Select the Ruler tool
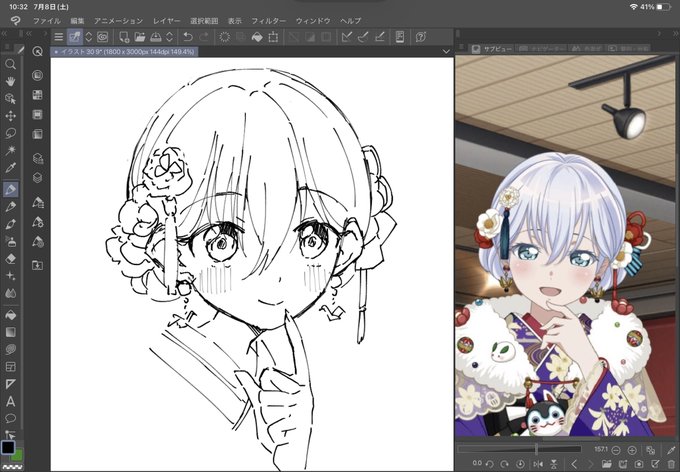Image resolution: width=680 pixels, height=472 pixels. (x=10, y=384)
